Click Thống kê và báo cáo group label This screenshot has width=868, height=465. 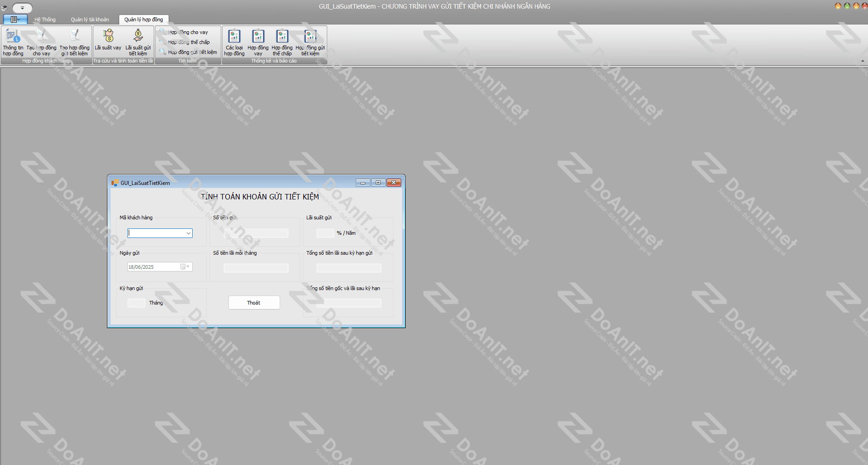274,61
